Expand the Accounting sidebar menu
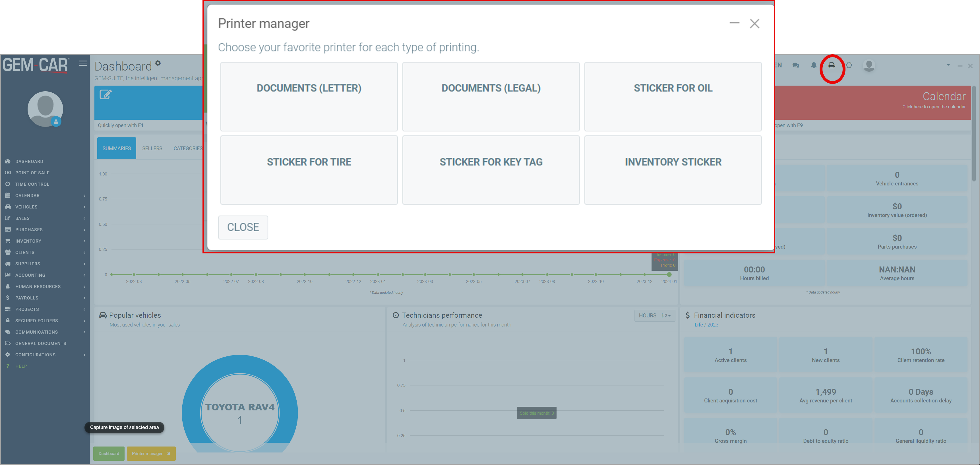Image resolution: width=980 pixels, height=465 pixels. pyautogui.click(x=30, y=275)
